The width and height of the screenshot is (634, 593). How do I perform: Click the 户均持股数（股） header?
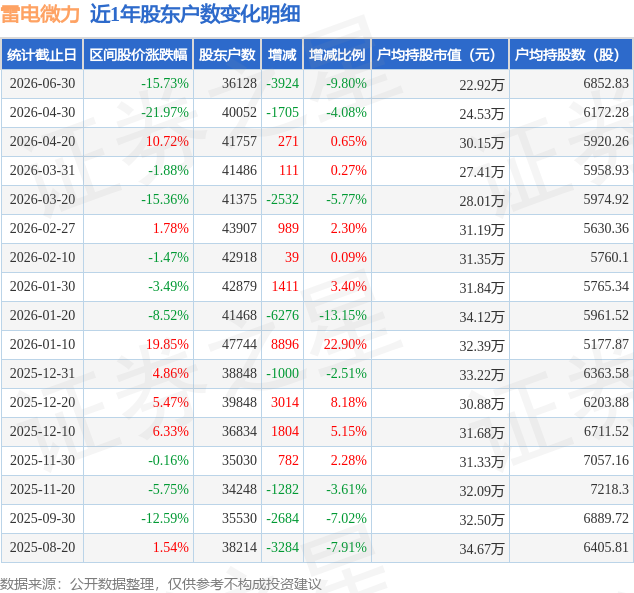[x=571, y=55]
